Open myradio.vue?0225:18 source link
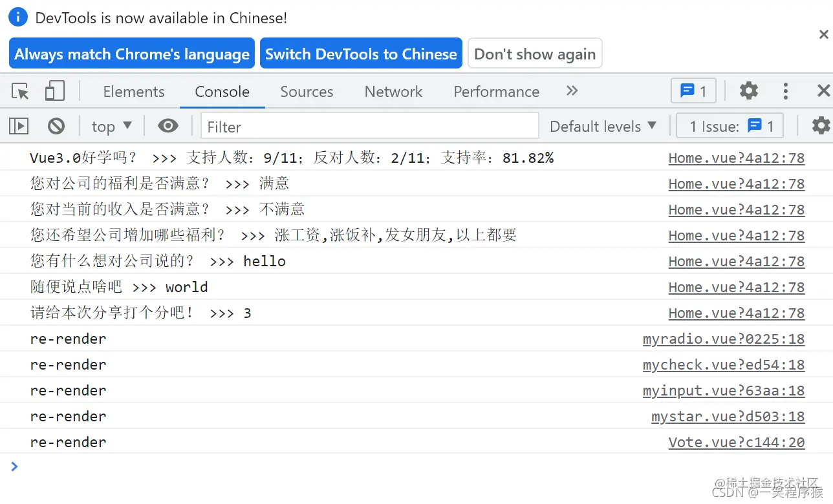Screen dimensions: 833x504 pos(724,339)
